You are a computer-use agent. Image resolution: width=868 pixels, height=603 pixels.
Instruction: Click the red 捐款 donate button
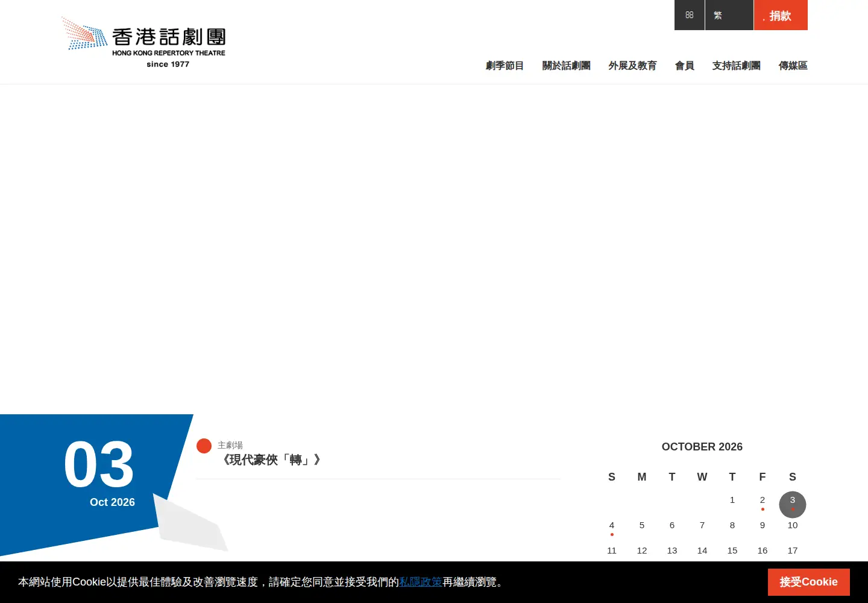click(x=781, y=15)
